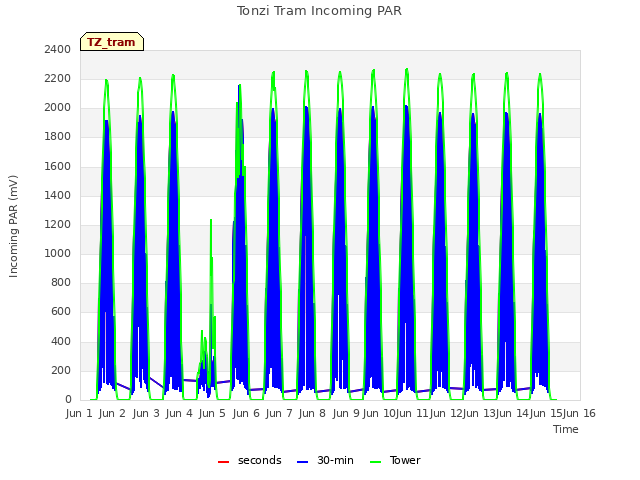
Task: Click the 600 y-axis tick label
Action: pos(61,312)
